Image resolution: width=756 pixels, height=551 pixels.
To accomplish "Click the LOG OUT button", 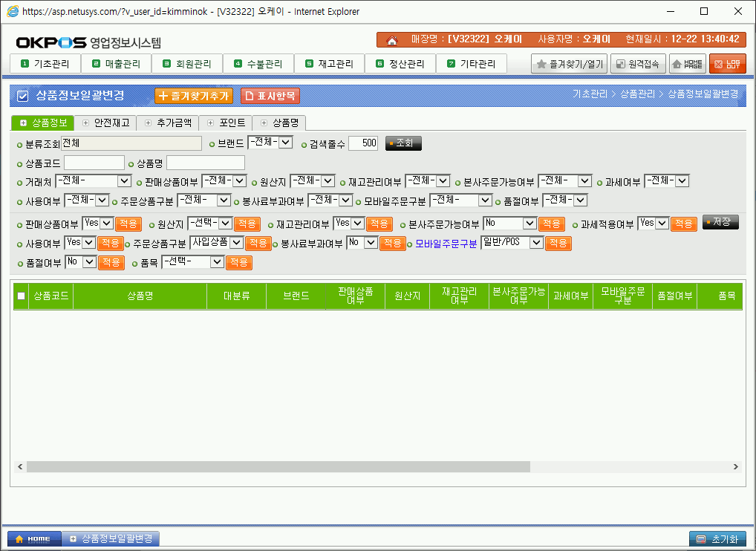I will [727, 65].
